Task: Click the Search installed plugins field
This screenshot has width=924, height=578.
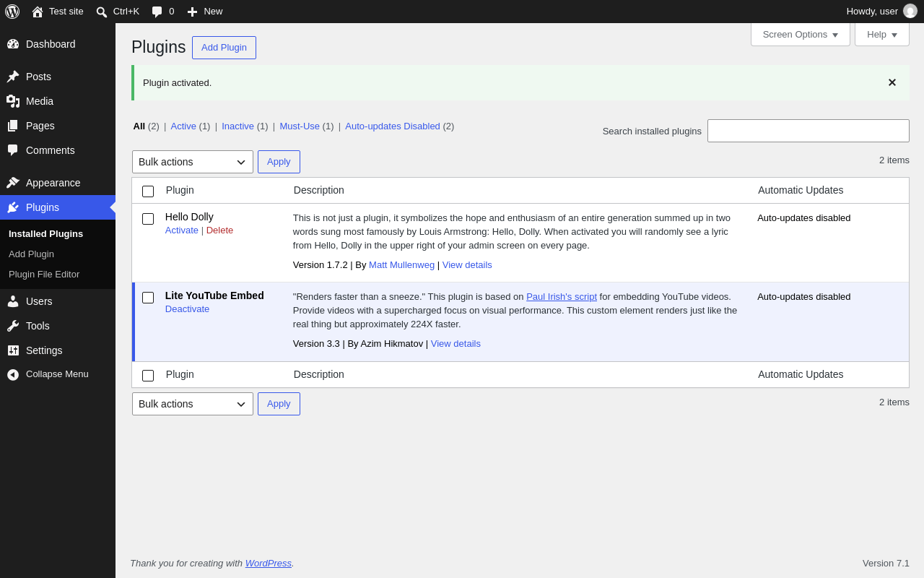Action: pos(808,131)
